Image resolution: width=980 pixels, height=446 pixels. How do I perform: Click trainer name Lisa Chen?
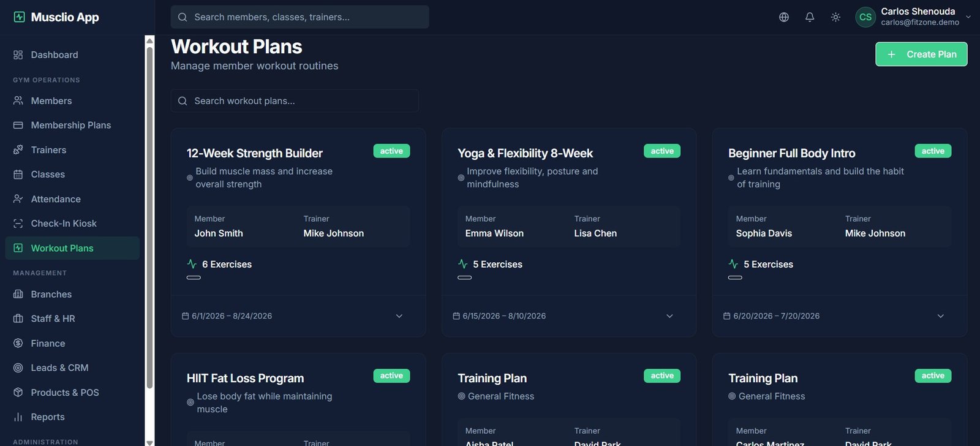595,233
